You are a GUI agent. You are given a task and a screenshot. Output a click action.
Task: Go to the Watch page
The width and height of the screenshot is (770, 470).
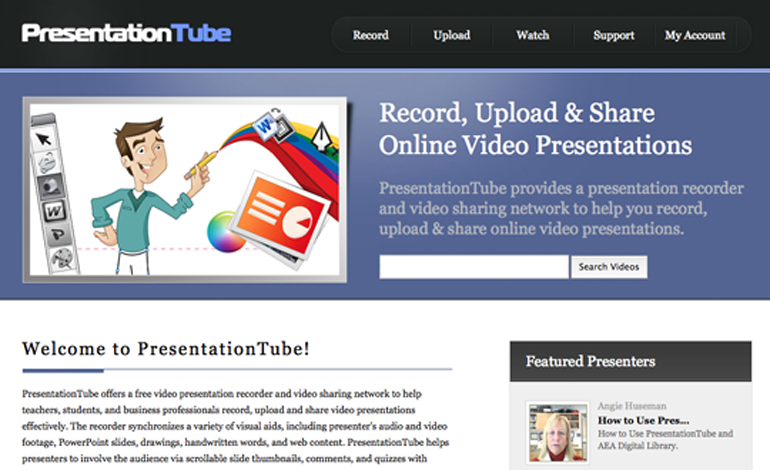[533, 35]
